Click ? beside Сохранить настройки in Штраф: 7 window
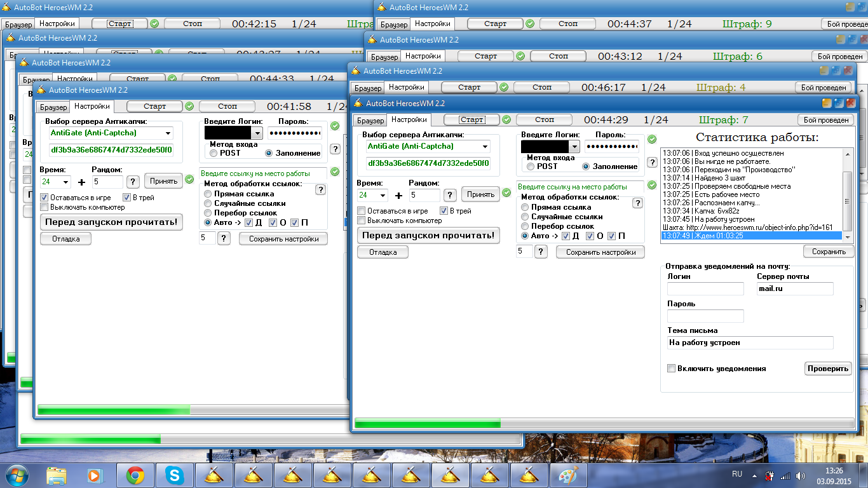The width and height of the screenshot is (868, 488). click(541, 252)
